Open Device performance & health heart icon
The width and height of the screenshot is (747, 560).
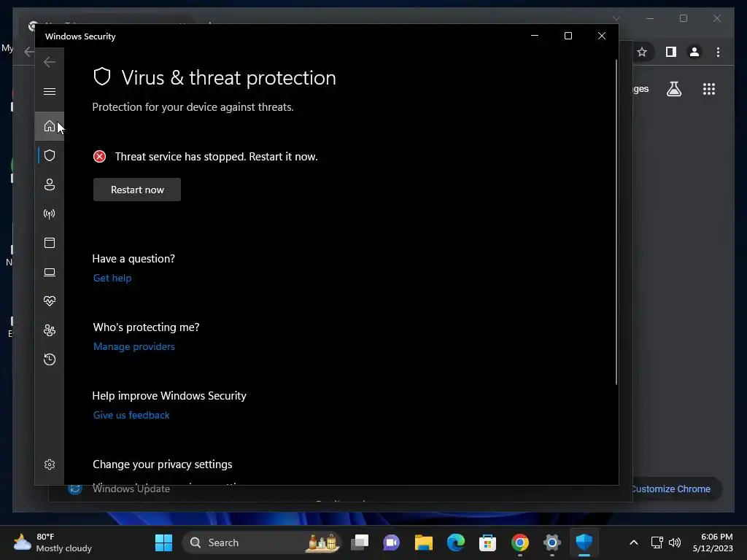click(x=50, y=301)
